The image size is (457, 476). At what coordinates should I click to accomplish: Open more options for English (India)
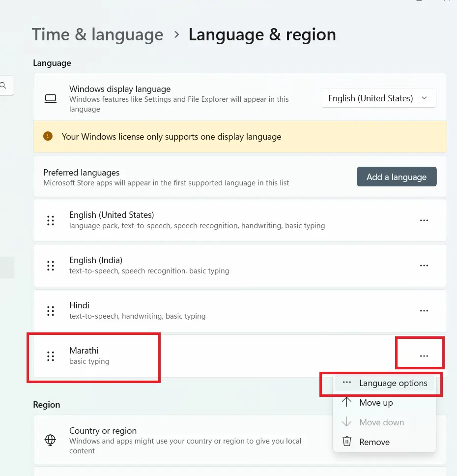424,266
